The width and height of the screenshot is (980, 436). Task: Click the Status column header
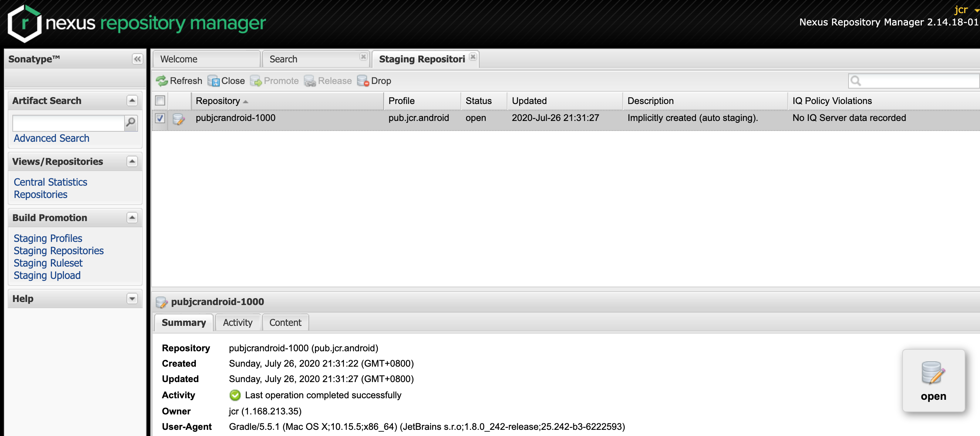pos(484,101)
